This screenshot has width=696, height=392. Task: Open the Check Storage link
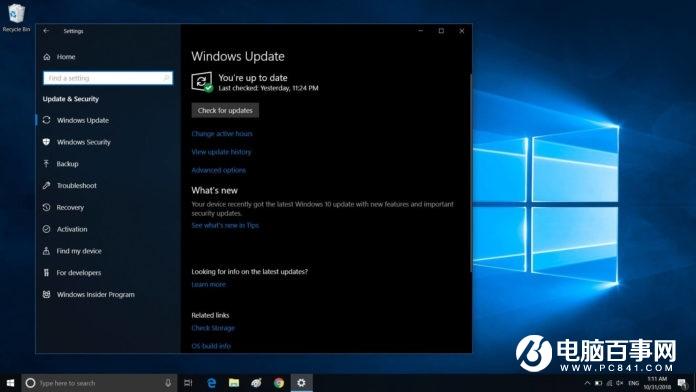point(213,328)
